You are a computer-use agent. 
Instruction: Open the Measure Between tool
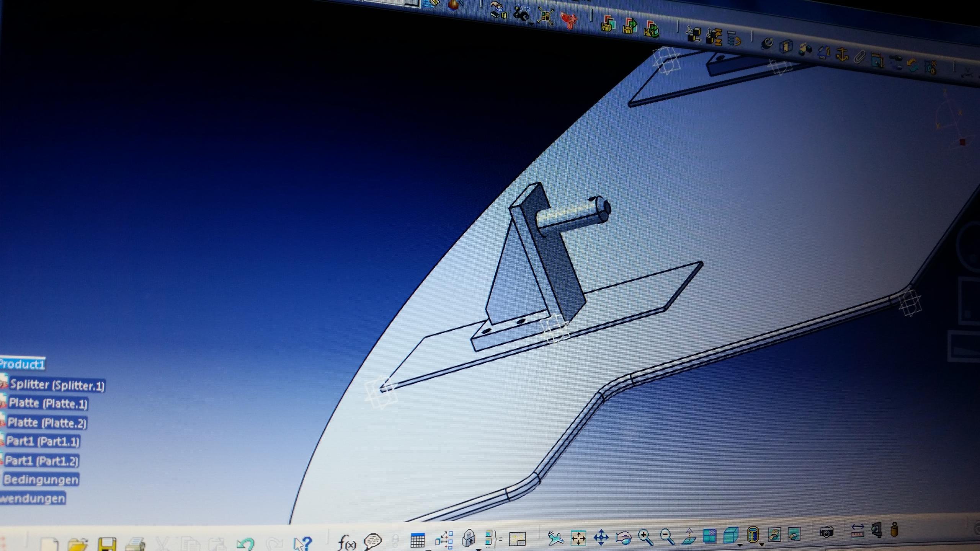(x=857, y=531)
